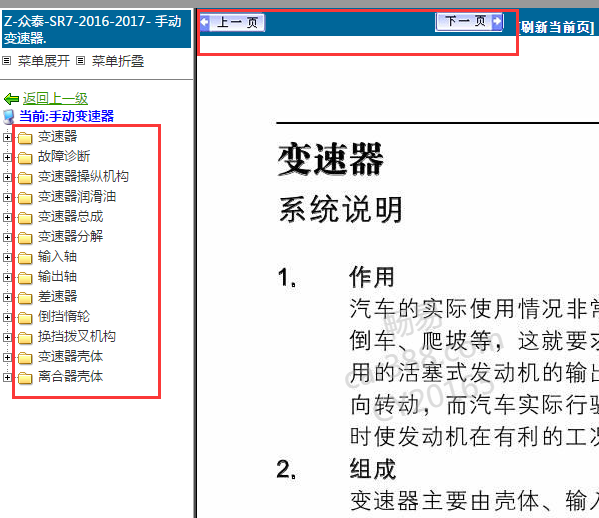Select the 输入轴 tree label

click(57, 256)
